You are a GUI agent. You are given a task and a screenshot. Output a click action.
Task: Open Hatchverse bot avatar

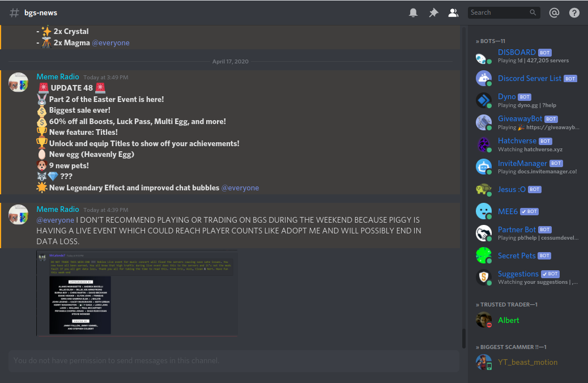[483, 145]
